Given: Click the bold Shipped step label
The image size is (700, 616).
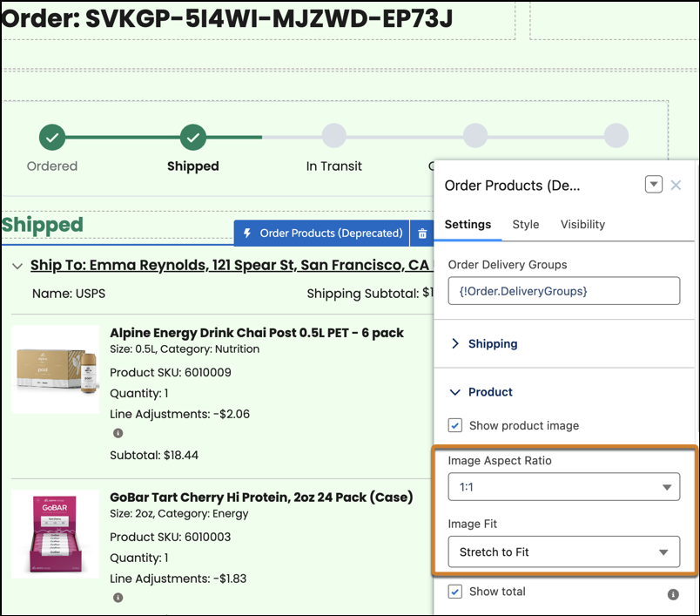Looking at the screenshot, I should coord(193,166).
